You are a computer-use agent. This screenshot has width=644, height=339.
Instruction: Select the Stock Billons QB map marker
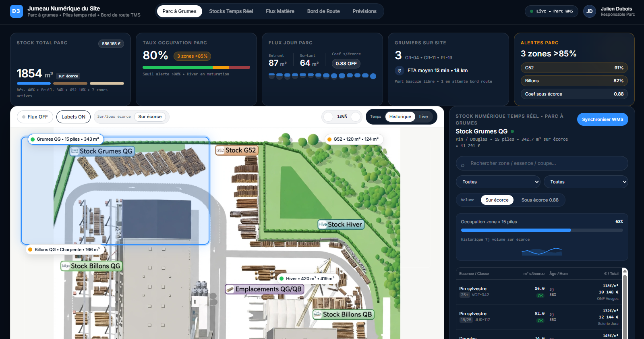[344, 314]
